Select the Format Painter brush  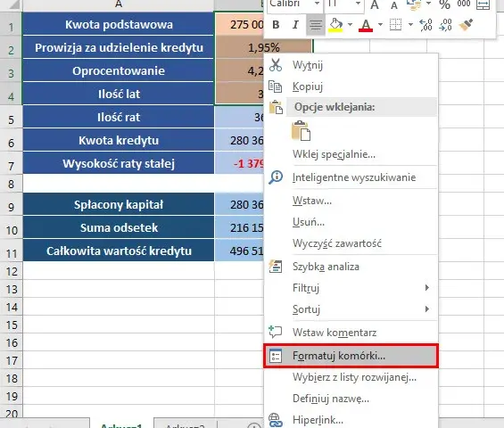(x=466, y=25)
